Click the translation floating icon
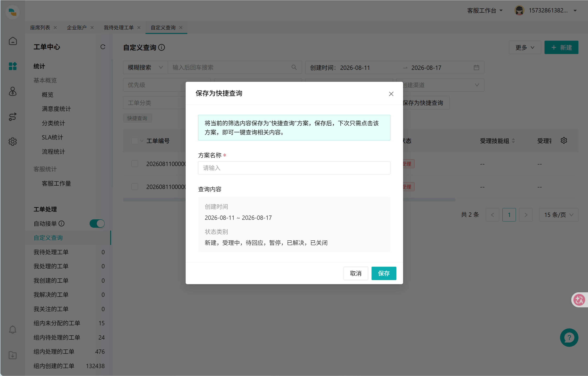 pos(579,300)
